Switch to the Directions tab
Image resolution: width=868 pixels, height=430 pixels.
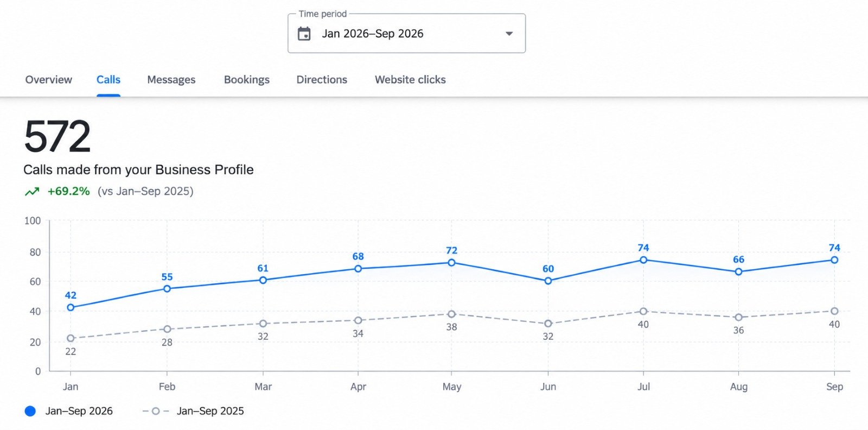pos(322,80)
